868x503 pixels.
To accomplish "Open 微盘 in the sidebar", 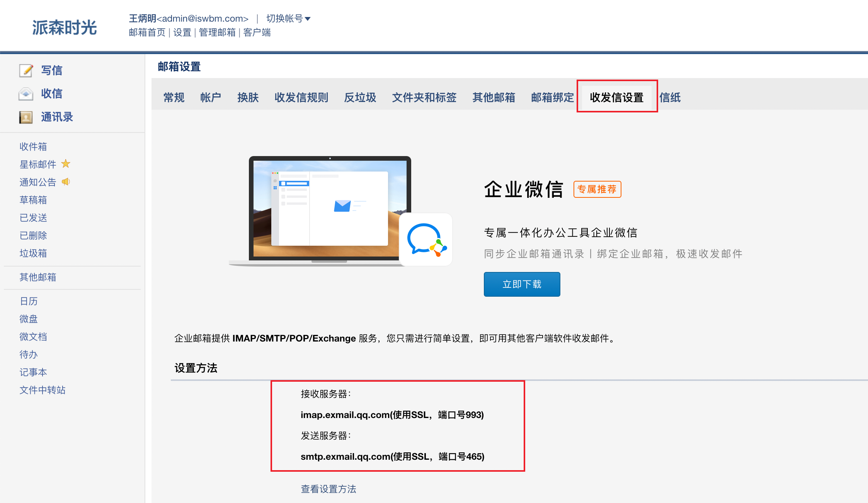I will (29, 319).
